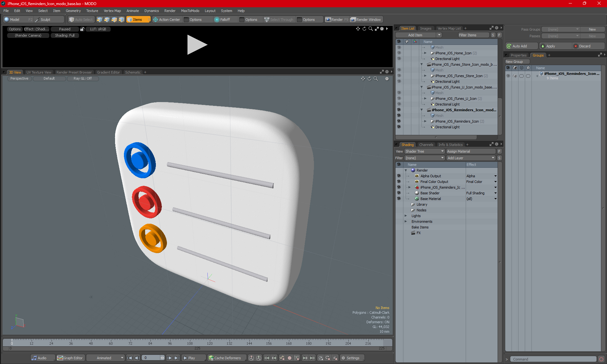Click the Item List panel gear icon
Screen dimensions: 607x364
point(496,28)
